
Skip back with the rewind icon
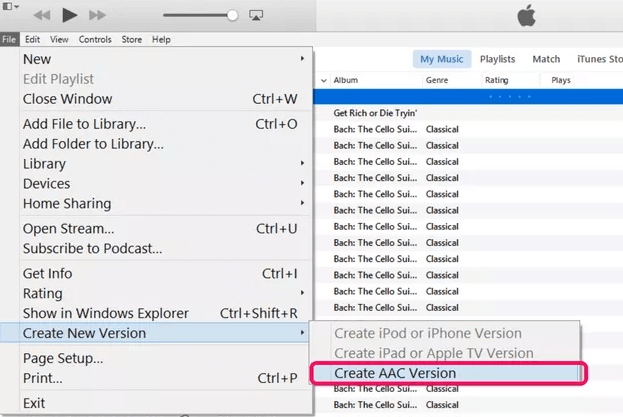tap(41, 15)
